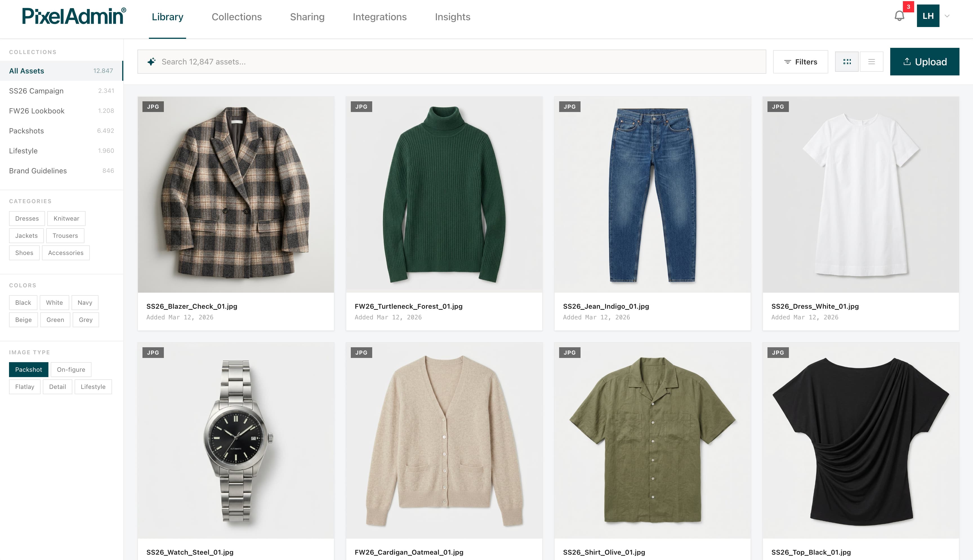
Task: Switch to grid view
Action: (846, 62)
